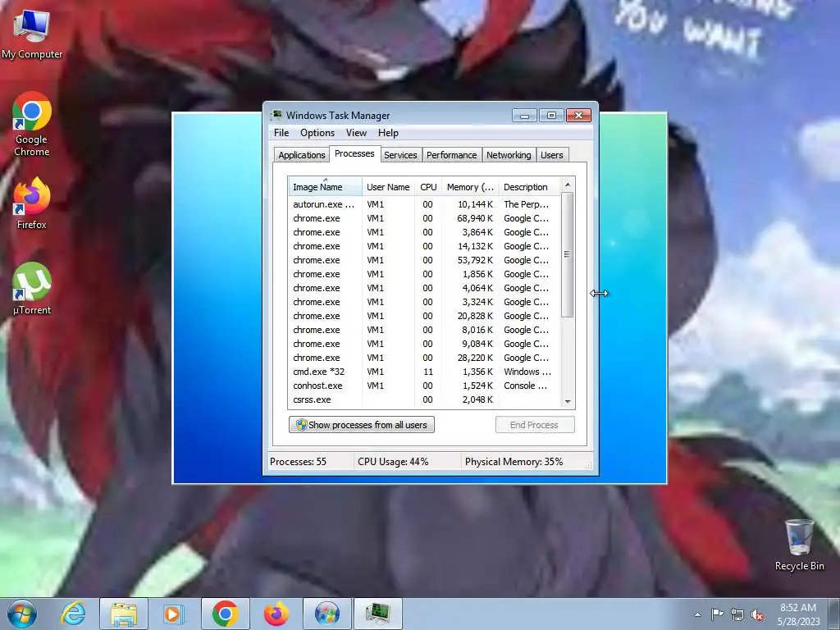840x630 pixels.
Task: Switch to Chrome in the taskbar
Action: click(225, 614)
